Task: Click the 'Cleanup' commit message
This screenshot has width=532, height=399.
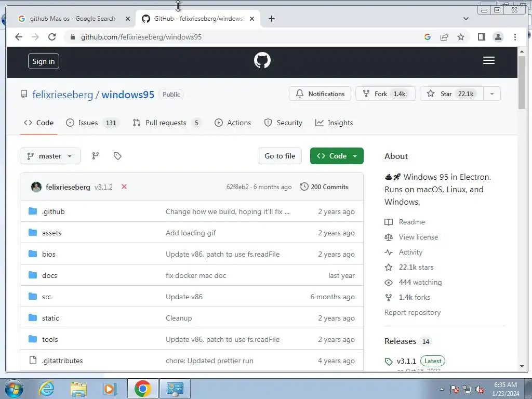Action: pyautogui.click(x=179, y=318)
